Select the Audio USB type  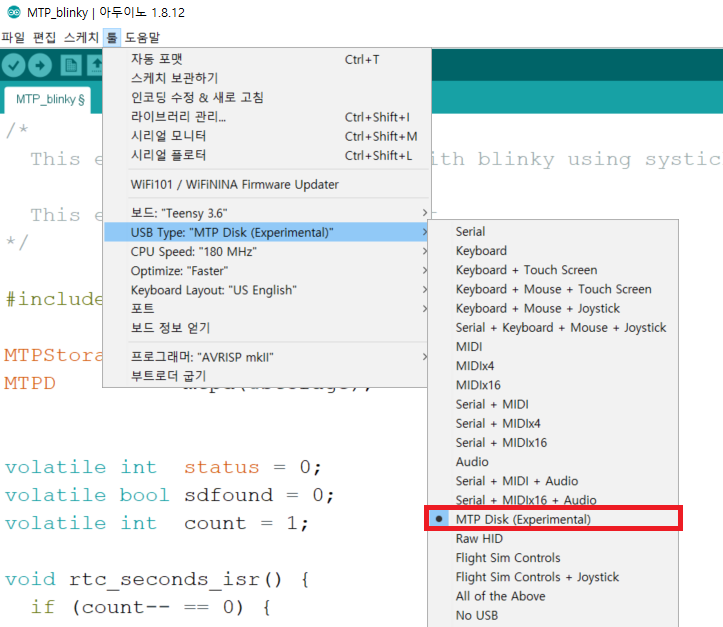(x=553, y=462)
